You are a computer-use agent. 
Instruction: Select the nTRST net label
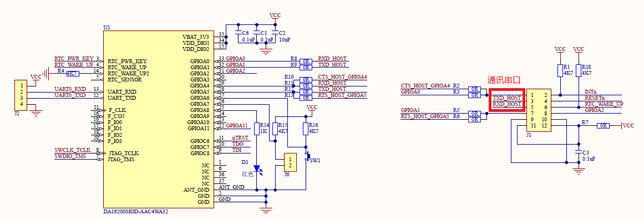pyautogui.click(x=240, y=138)
